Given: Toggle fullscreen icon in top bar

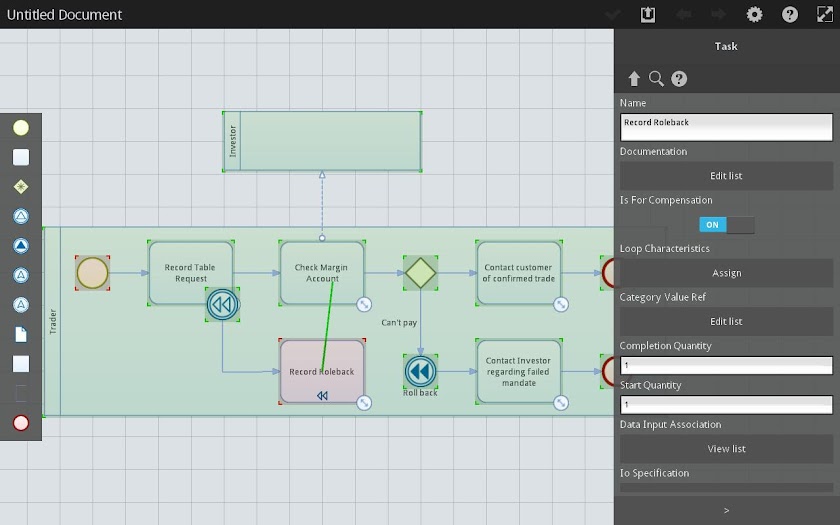Looking at the screenshot, I should [x=824, y=14].
